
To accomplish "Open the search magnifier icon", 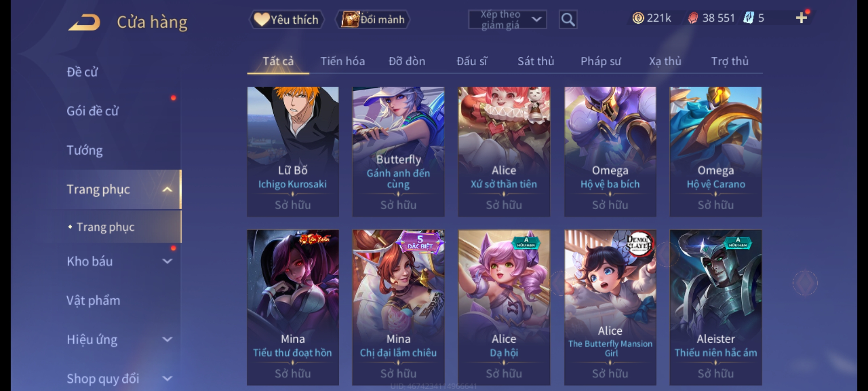I will [x=568, y=20].
